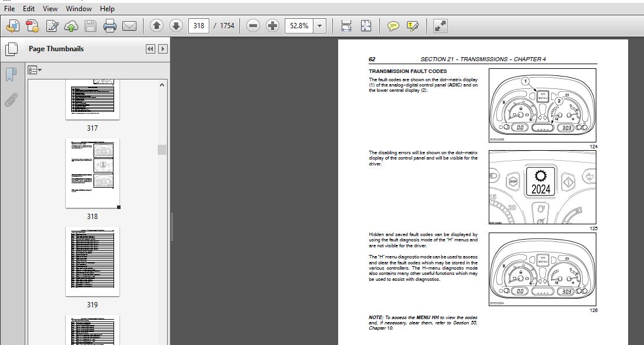This screenshot has width=644, height=345.
Task: Open the Help menu
Action: pos(107,9)
